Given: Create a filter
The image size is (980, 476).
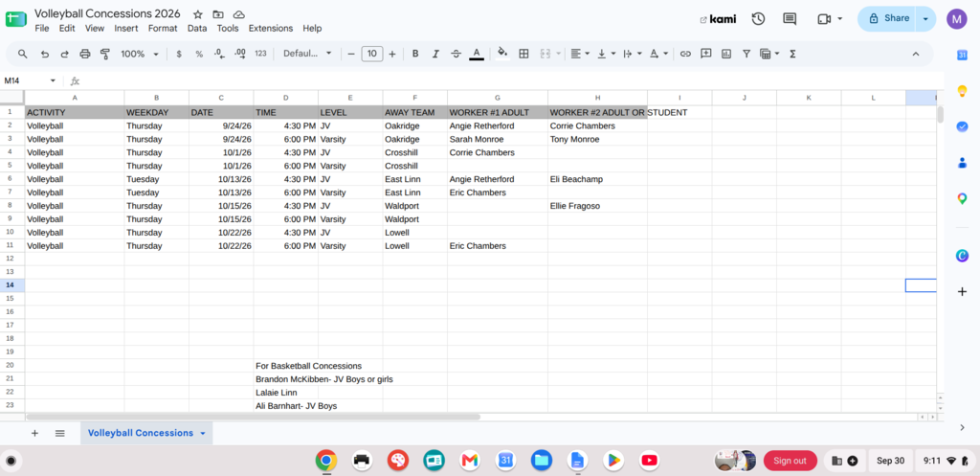Looking at the screenshot, I should pos(746,54).
